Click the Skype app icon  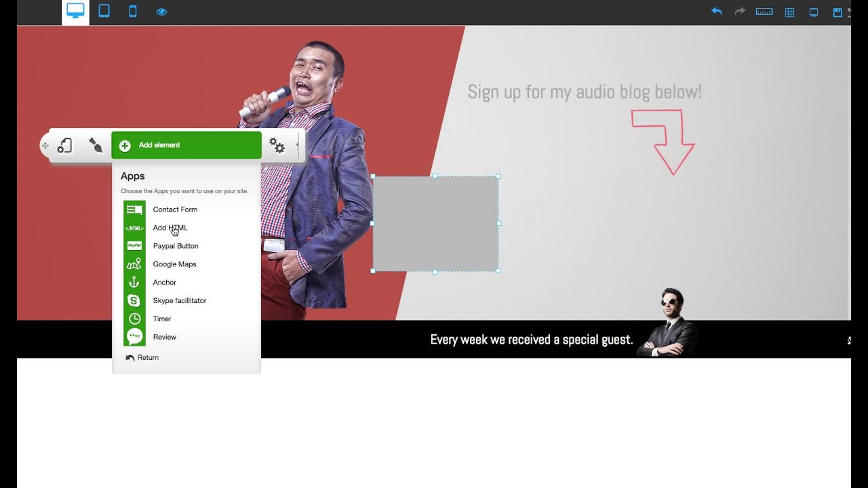[x=134, y=300]
